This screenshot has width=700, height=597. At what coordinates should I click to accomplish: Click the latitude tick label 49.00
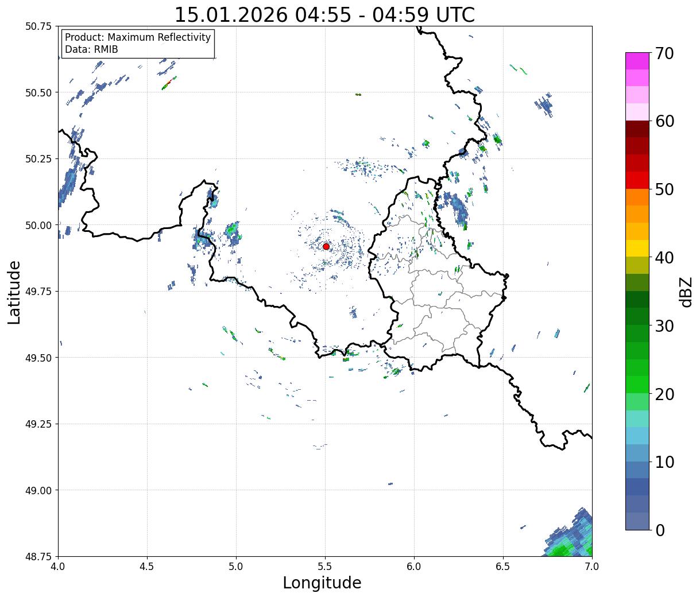click(38, 490)
